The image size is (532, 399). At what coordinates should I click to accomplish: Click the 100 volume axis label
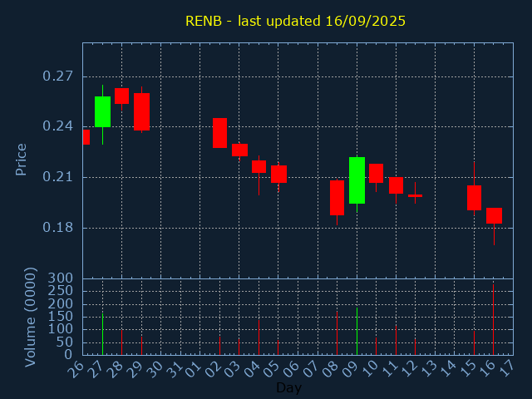pyautogui.click(x=61, y=329)
